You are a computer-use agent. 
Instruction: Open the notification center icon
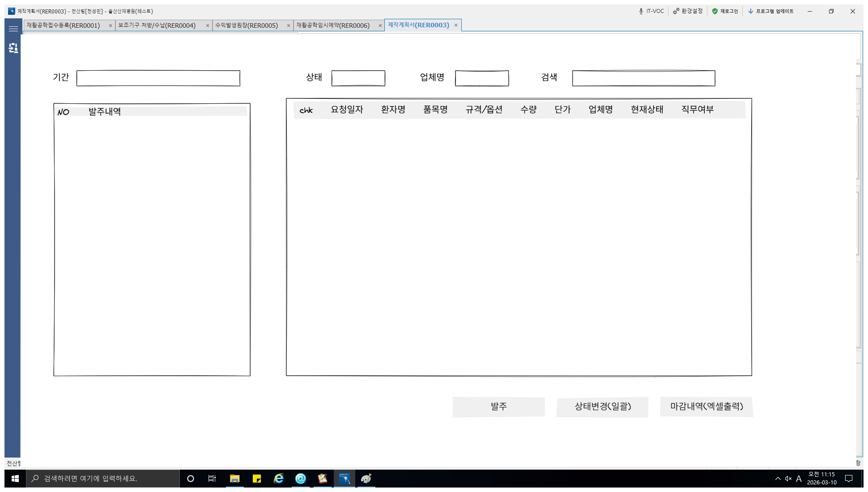click(849, 479)
